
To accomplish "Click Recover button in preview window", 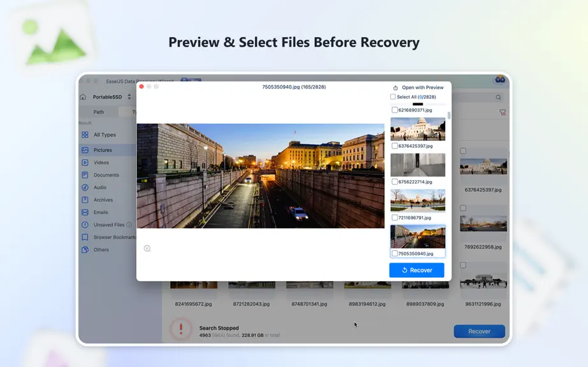I will [x=416, y=270].
